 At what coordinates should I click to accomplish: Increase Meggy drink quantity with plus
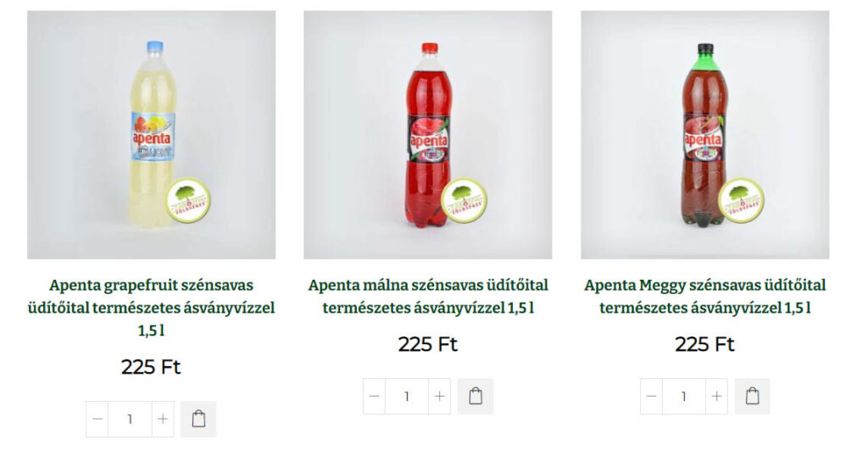[717, 397]
